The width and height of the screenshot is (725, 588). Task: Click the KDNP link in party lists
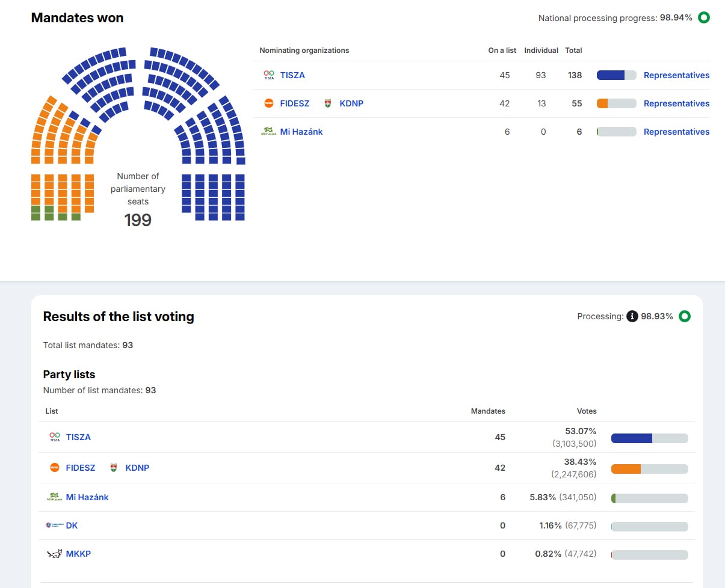137,468
